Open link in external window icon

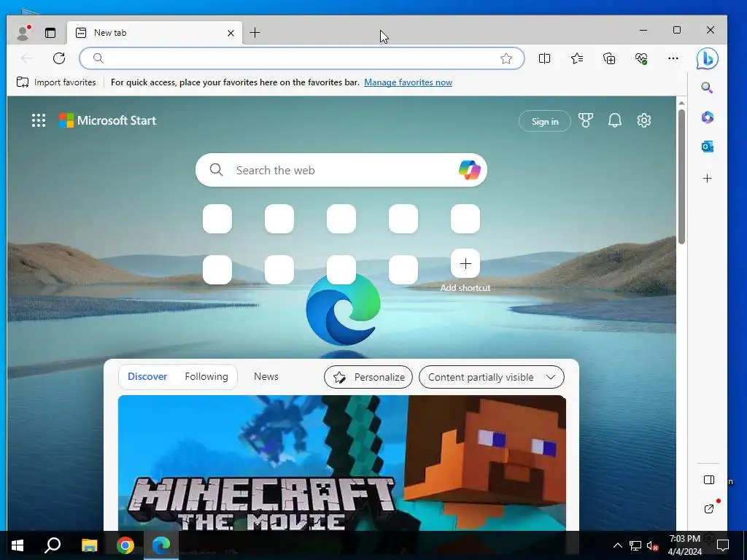[x=709, y=509]
